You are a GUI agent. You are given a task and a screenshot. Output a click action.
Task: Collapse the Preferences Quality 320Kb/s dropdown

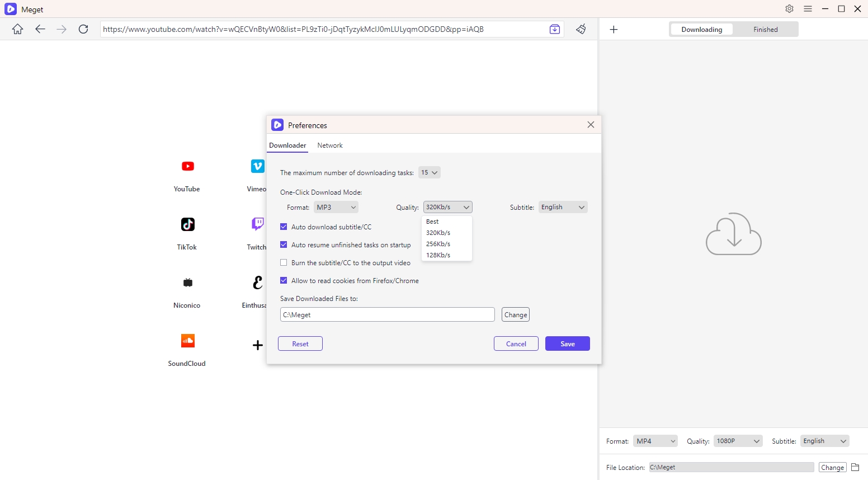point(448,207)
